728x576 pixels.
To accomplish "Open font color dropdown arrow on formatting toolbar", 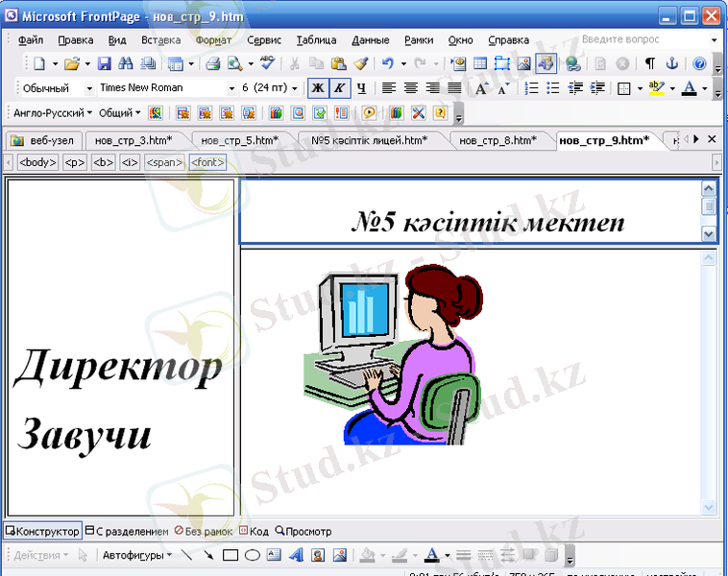I will tap(705, 88).
